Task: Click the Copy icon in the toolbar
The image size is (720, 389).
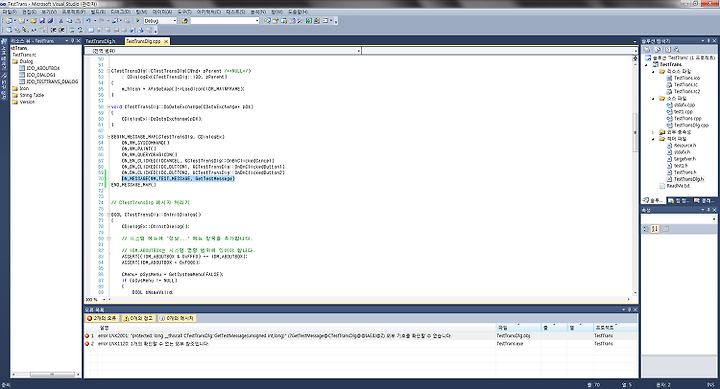Action: [x=69, y=21]
